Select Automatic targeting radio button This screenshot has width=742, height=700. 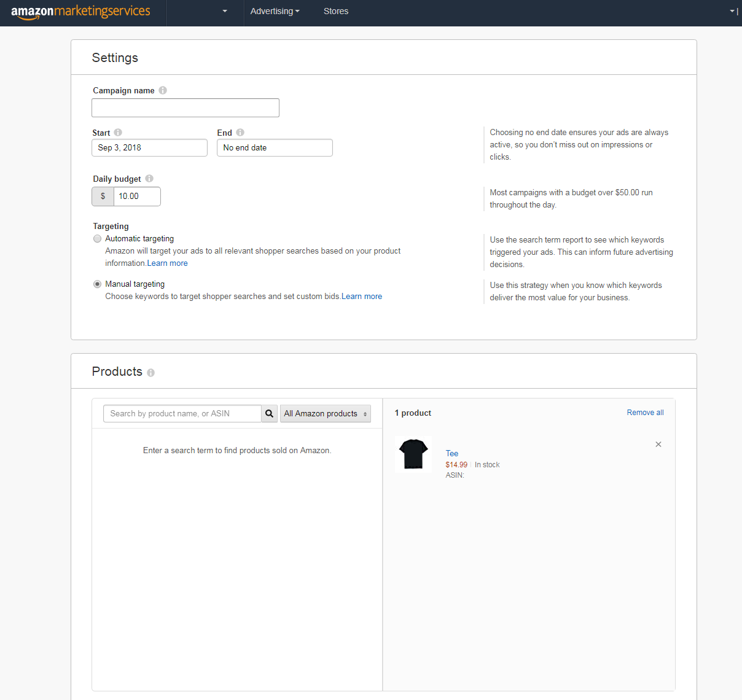[x=97, y=239]
